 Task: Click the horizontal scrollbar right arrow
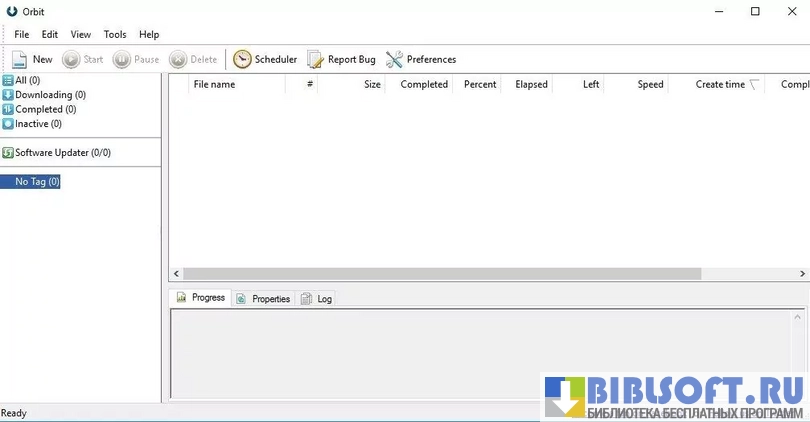tap(803, 274)
